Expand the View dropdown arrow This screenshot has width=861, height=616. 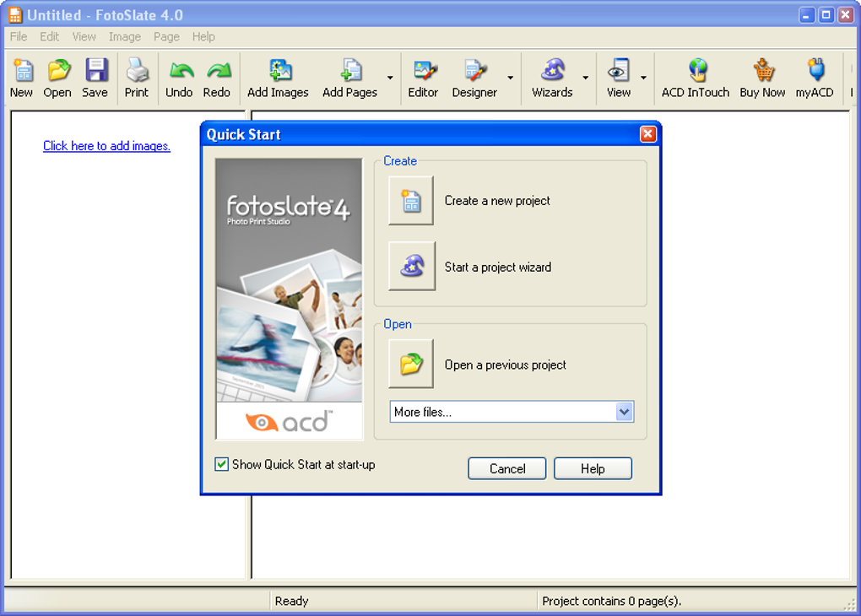click(x=643, y=78)
